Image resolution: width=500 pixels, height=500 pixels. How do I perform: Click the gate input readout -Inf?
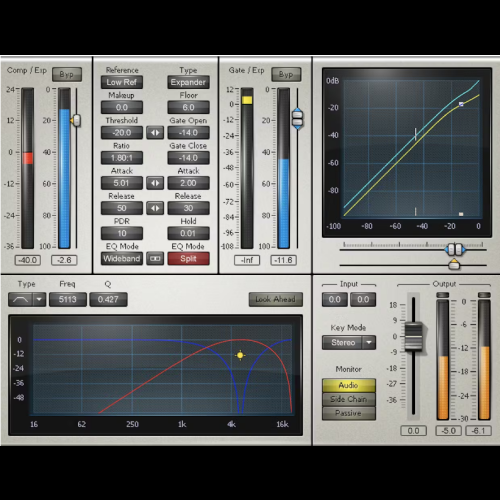[247, 260]
